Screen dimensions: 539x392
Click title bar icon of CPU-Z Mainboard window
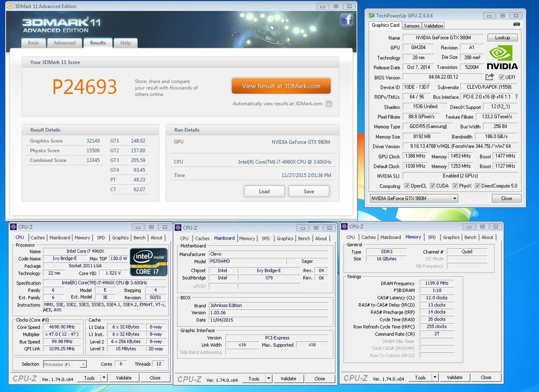point(178,228)
